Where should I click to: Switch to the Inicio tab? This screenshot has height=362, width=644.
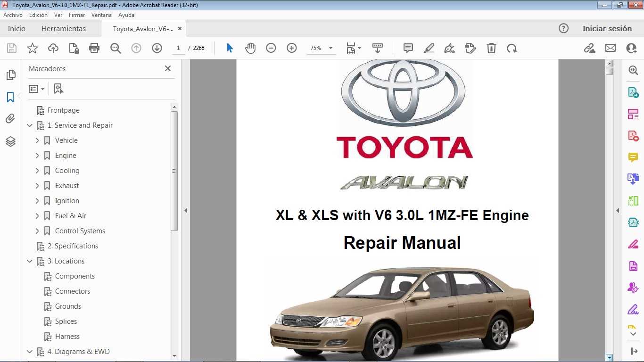coord(17,28)
